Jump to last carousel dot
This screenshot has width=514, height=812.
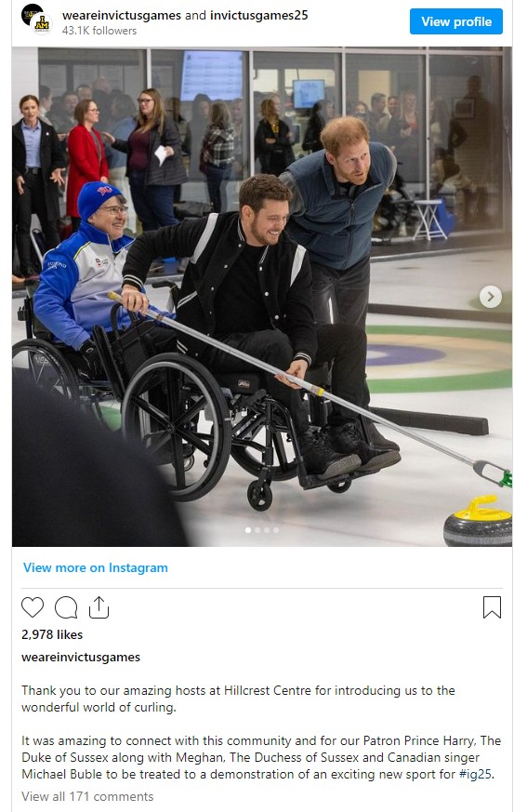(x=276, y=530)
